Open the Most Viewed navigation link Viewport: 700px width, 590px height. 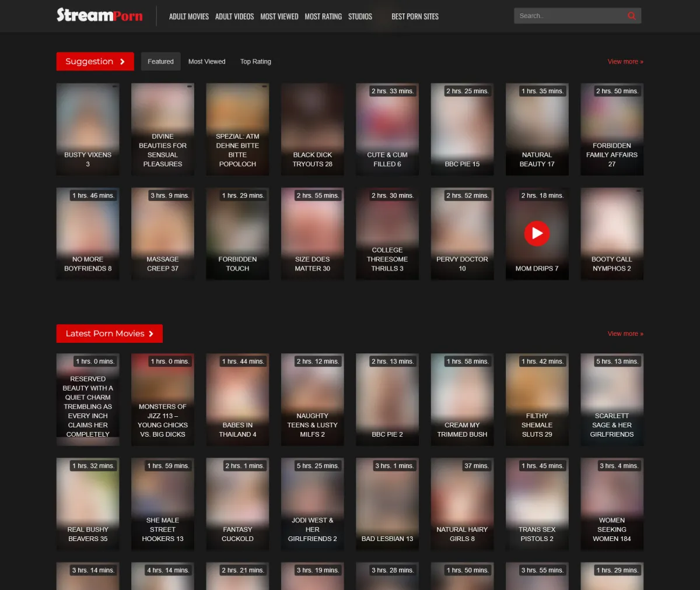(x=279, y=16)
